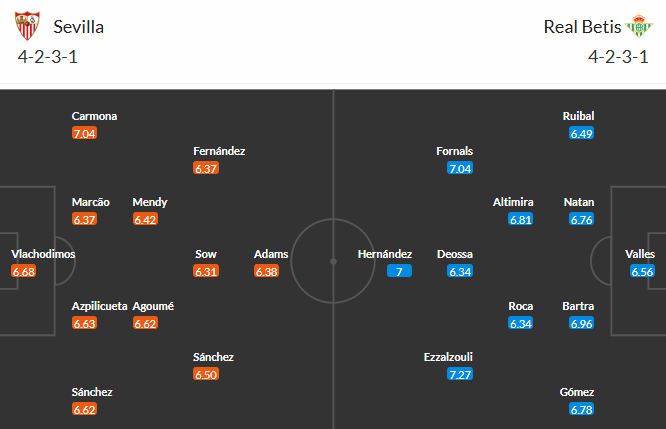The image size is (666, 429).
Task: Click the Real Betis club crest
Action: (637, 26)
